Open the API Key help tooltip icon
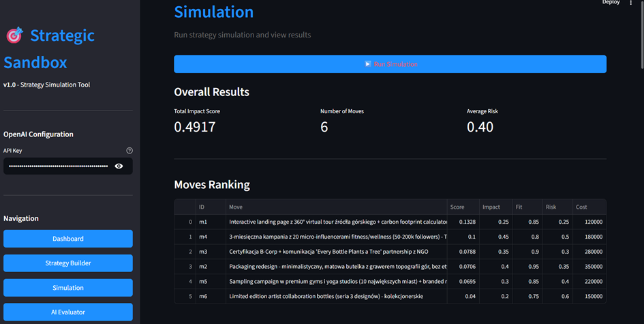The width and height of the screenshot is (644, 324). [129, 151]
